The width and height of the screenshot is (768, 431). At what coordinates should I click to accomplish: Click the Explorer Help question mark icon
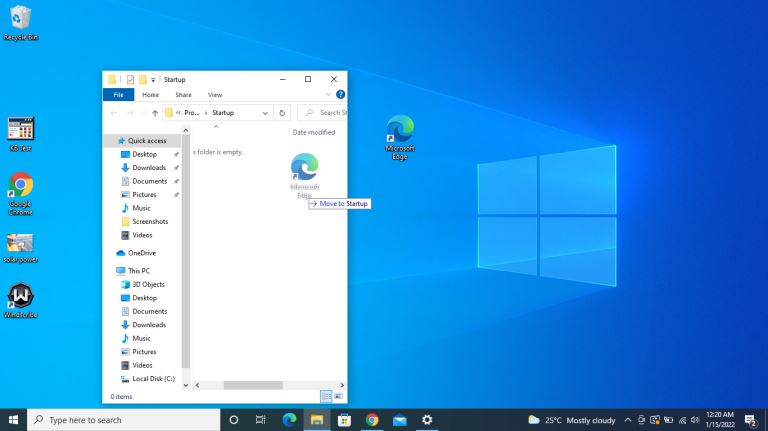[340, 95]
